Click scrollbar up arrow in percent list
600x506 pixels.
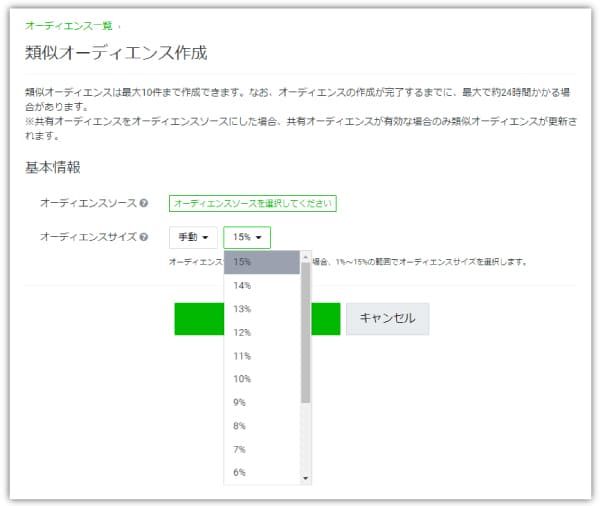pos(305,257)
